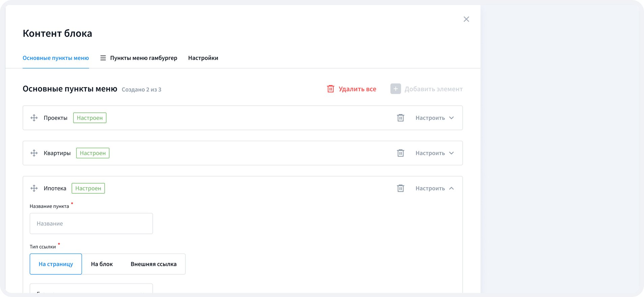Expand the Проекты item with Настроить
The height and width of the screenshot is (297, 644).
435,118
